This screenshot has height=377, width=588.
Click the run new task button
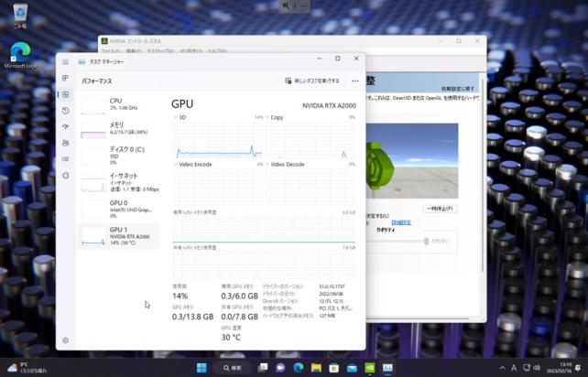(x=312, y=81)
